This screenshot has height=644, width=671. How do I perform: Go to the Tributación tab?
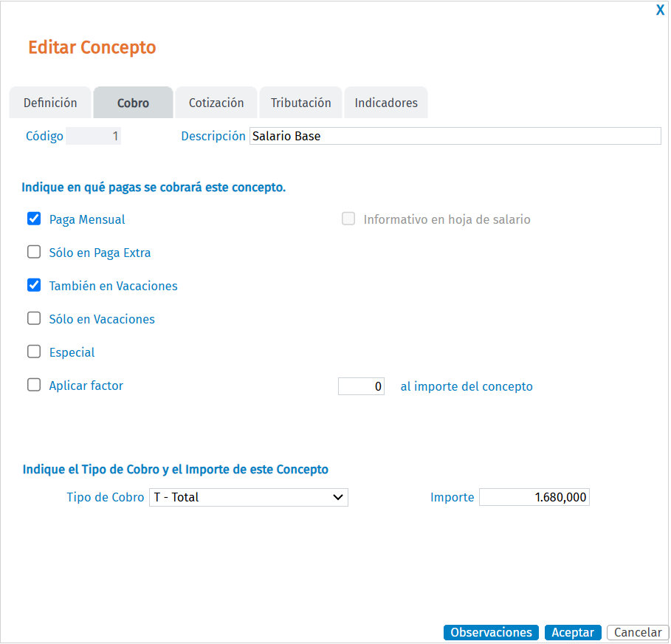pos(300,103)
